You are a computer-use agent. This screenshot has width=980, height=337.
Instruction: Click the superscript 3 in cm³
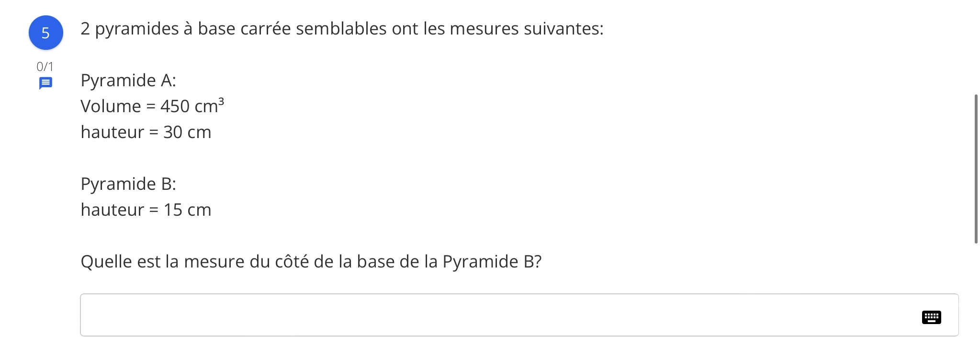pos(221,101)
